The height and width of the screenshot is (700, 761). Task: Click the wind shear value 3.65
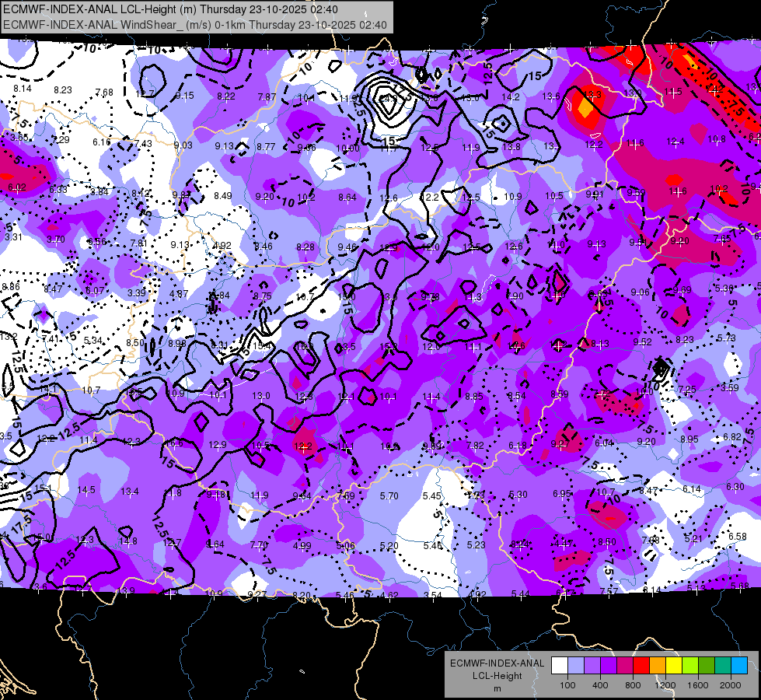[19, 138]
